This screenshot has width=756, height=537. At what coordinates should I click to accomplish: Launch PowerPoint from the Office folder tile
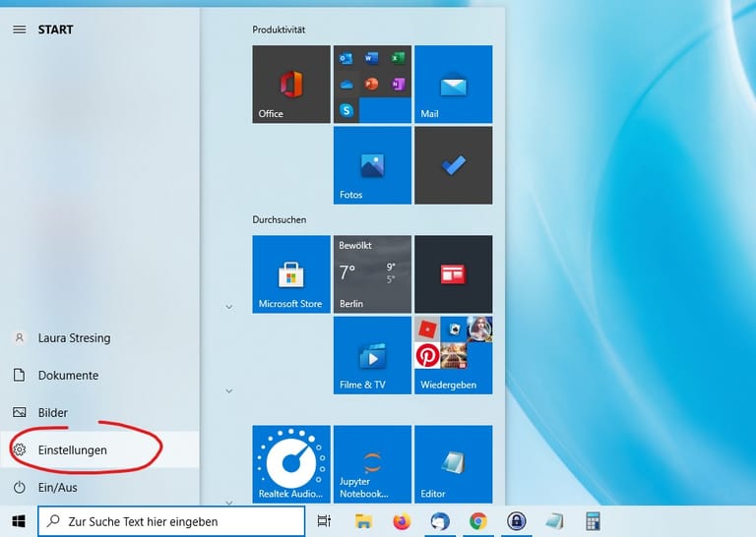tap(371, 85)
